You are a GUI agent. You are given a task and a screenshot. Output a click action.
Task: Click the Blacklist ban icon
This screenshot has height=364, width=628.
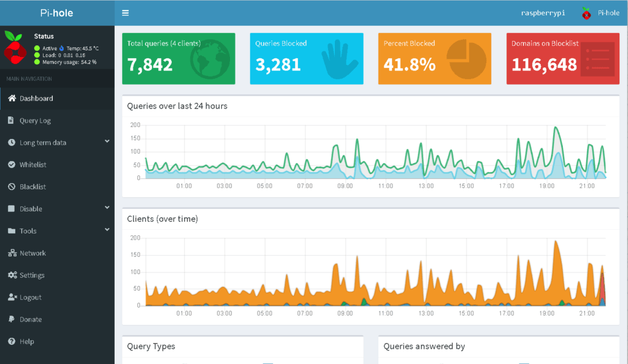(12, 186)
